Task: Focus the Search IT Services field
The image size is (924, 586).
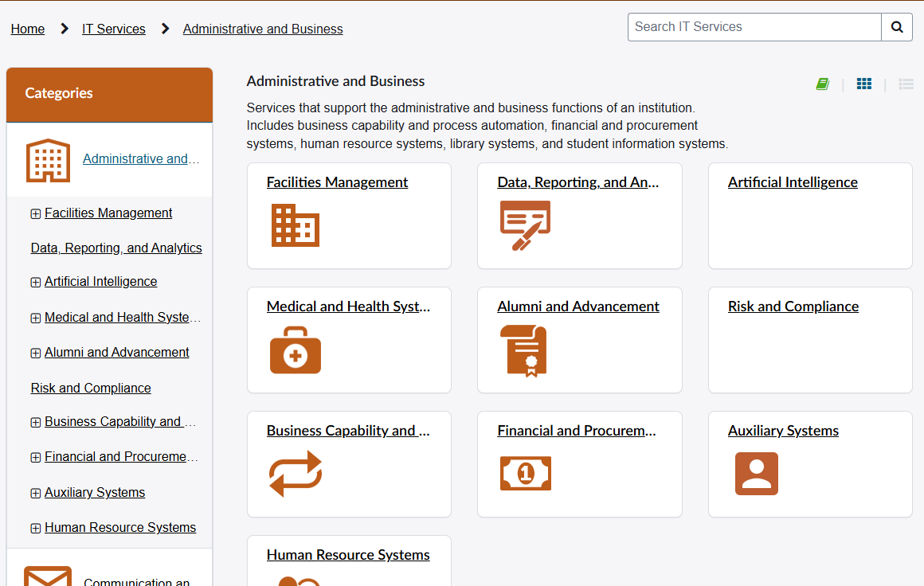Action: (754, 27)
